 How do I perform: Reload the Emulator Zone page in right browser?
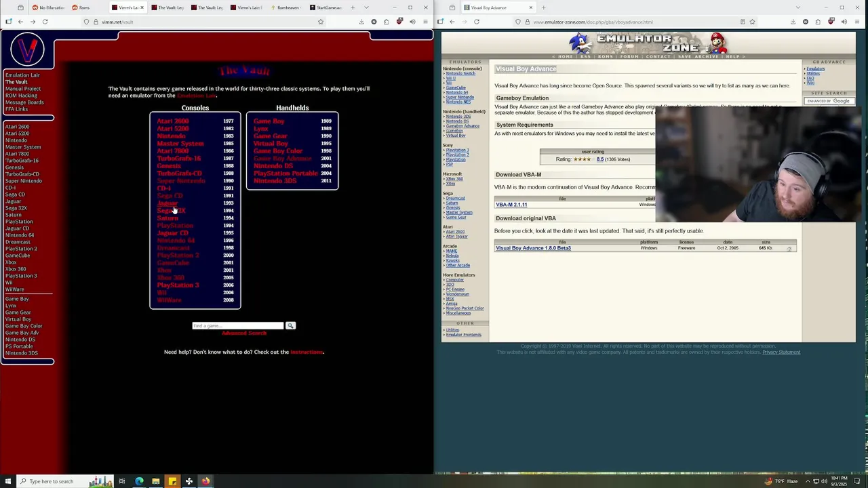click(x=477, y=22)
